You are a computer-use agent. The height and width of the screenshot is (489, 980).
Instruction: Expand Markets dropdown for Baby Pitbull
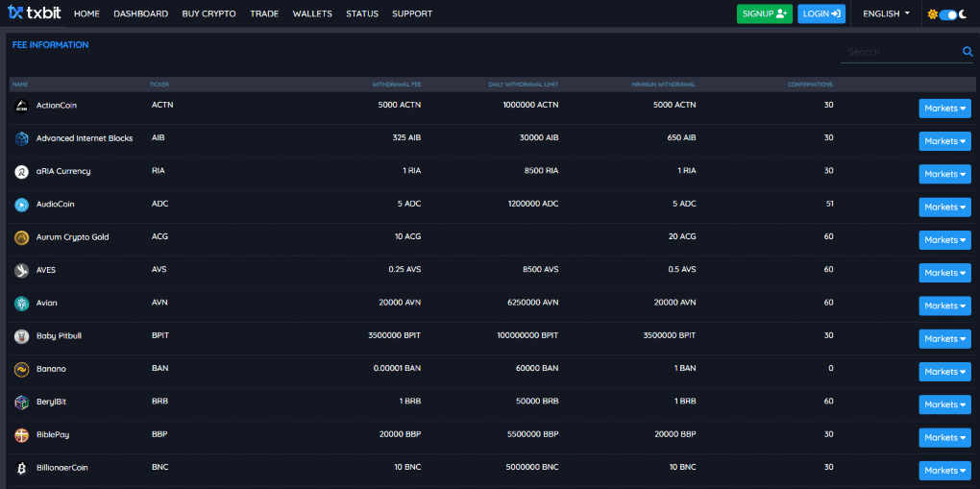(x=944, y=339)
